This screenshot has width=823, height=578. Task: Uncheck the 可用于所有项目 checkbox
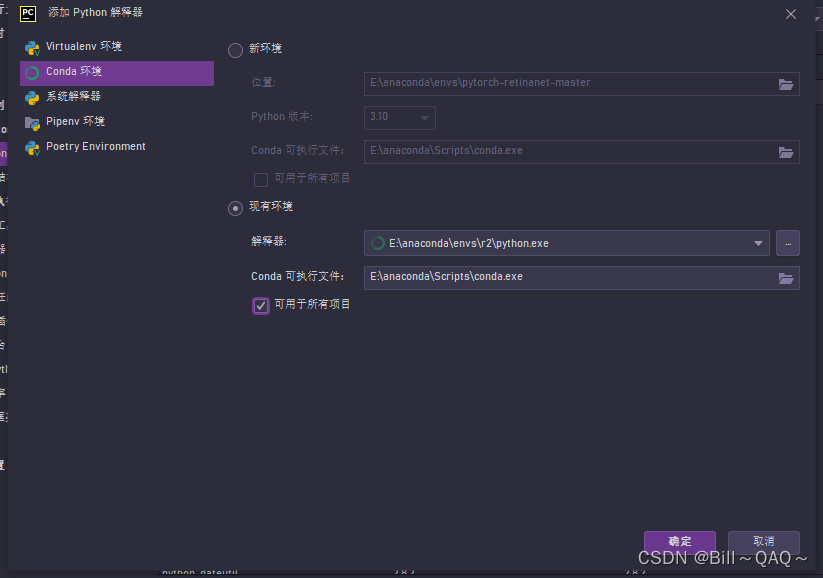point(260,304)
